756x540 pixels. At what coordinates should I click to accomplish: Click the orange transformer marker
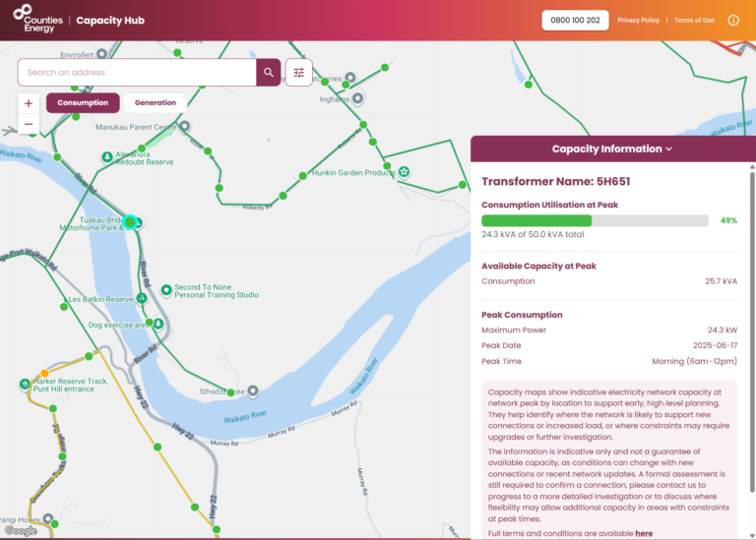[45, 374]
